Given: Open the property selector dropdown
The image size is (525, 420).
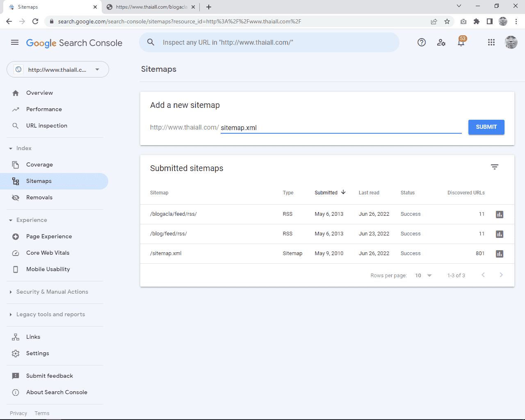Looking at the screenshot, I should pyautogui.click(x=58, y=69).
